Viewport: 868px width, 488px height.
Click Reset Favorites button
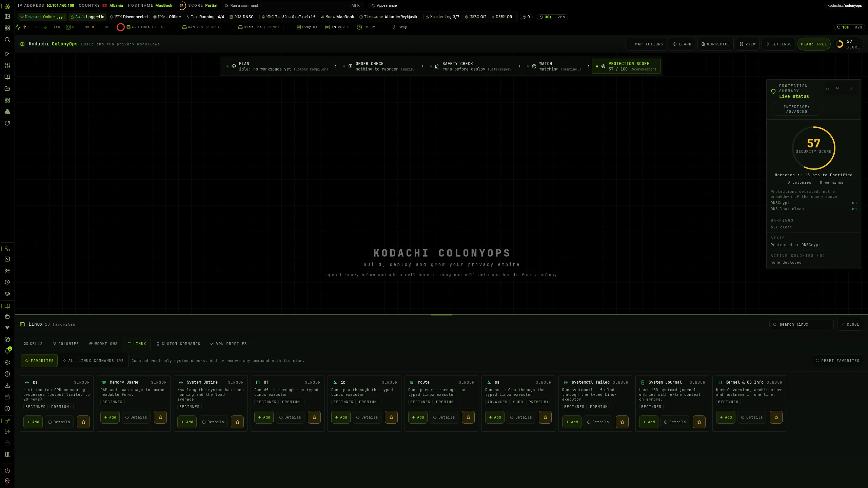click(837, 361)
